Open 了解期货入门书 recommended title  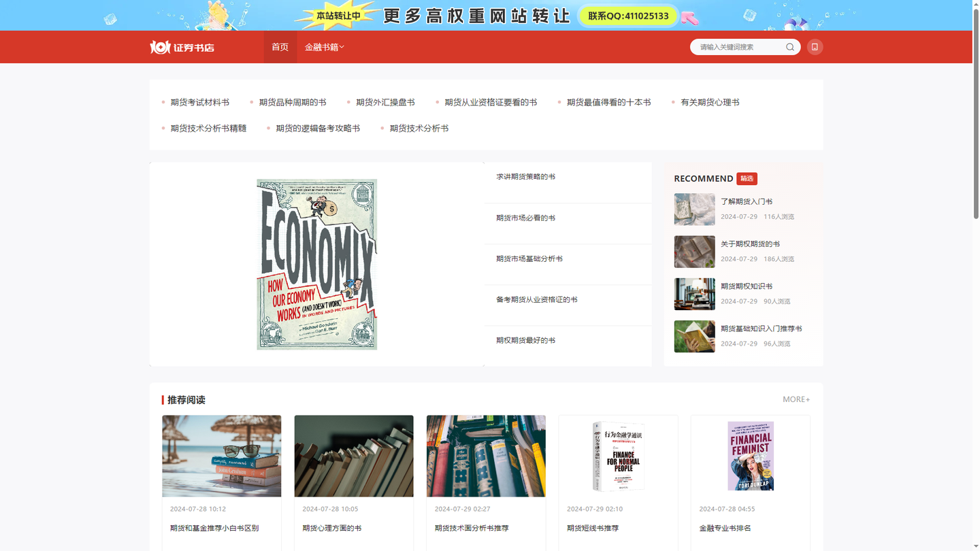747,201
